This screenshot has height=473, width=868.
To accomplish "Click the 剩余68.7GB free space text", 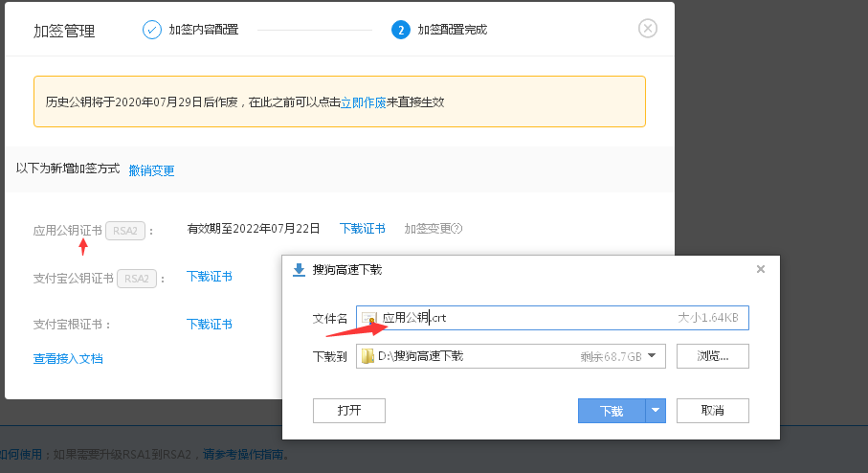I will click(612, 357).
